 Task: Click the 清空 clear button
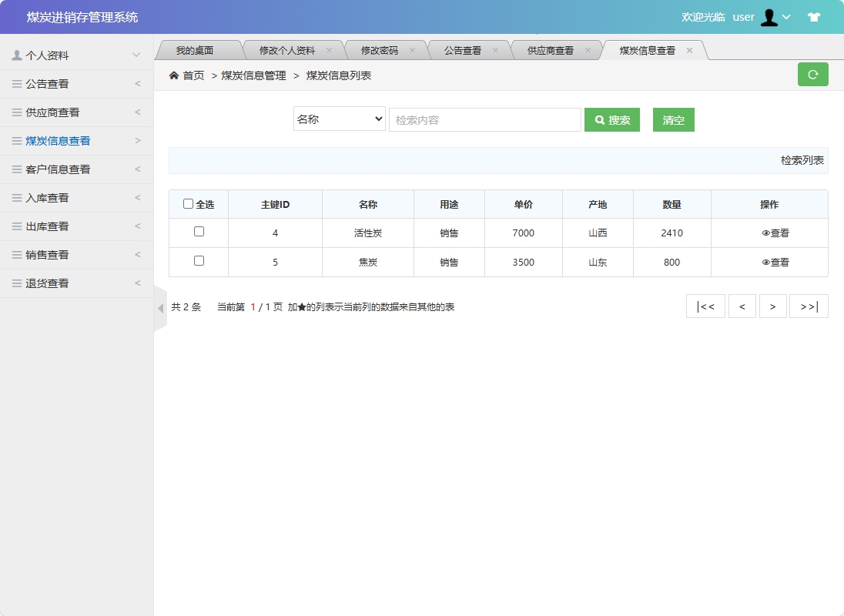pyautogui.click(x=673, y=119)
